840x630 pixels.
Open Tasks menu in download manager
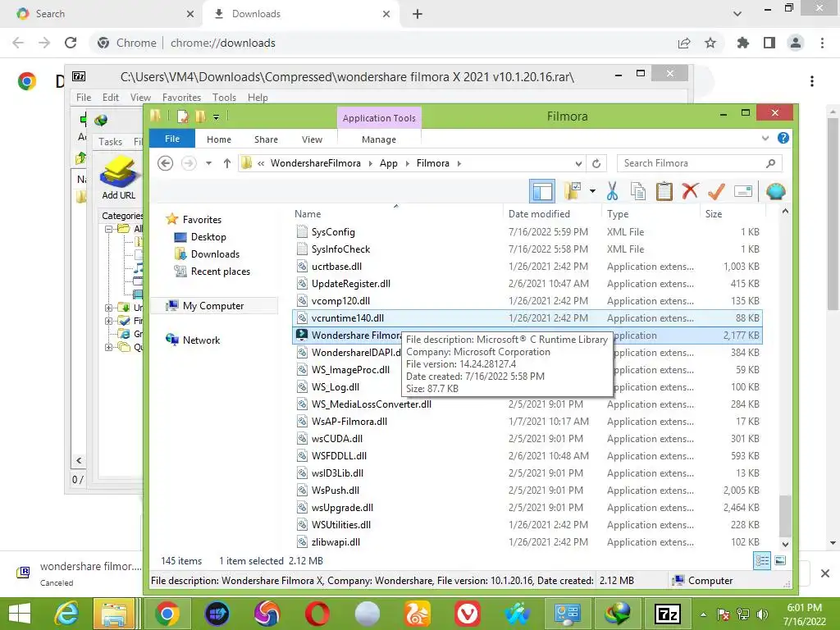110,141
